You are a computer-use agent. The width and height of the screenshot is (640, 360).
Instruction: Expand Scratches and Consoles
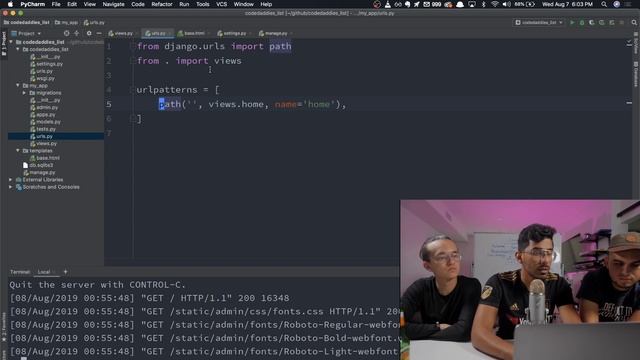[11, 187]
